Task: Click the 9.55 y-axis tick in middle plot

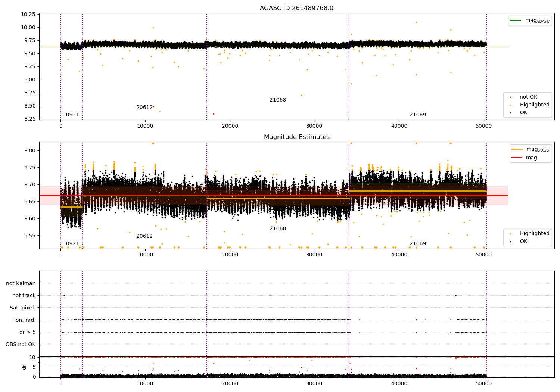Action: tap(29, 236)
